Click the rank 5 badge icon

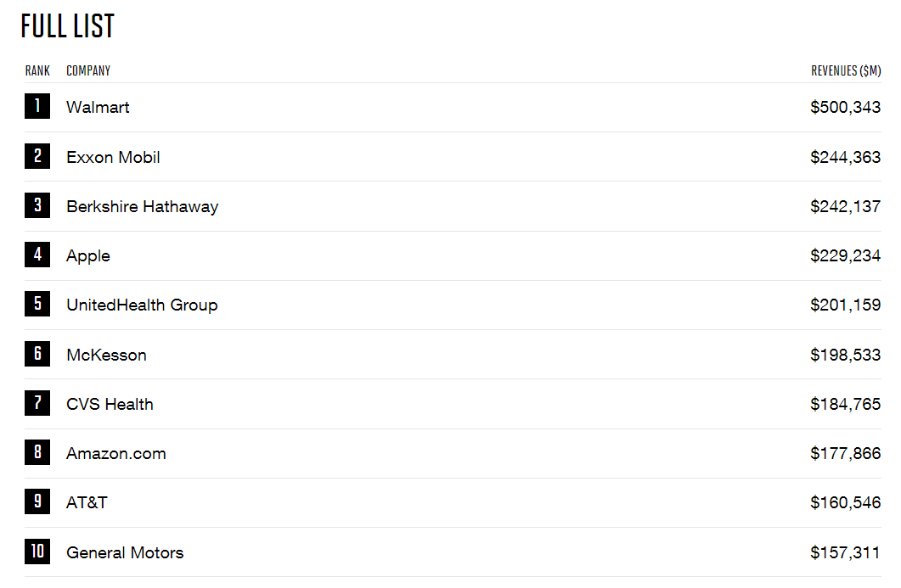pyautogui.click(x=37, y=305)
